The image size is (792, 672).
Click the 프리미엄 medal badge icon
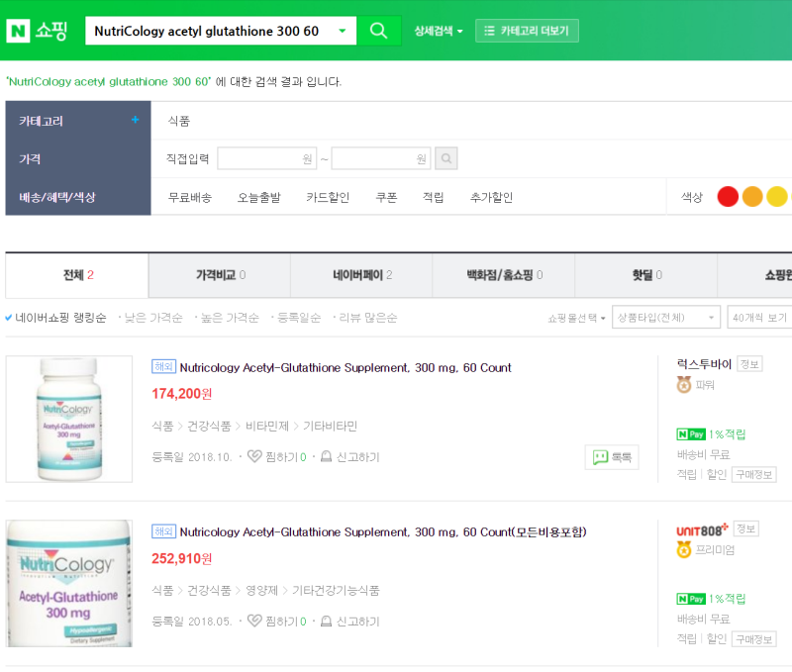point(684,549)
